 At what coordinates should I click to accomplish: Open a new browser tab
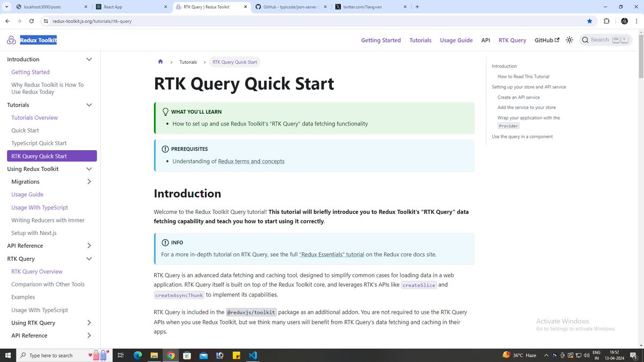[x=417, y=7]
